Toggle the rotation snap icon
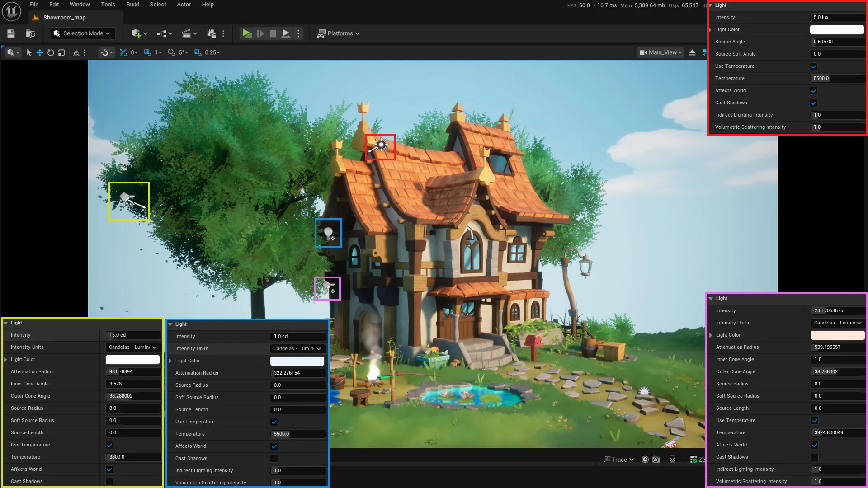This screenshot has height=488, width=868. point(171,52)
